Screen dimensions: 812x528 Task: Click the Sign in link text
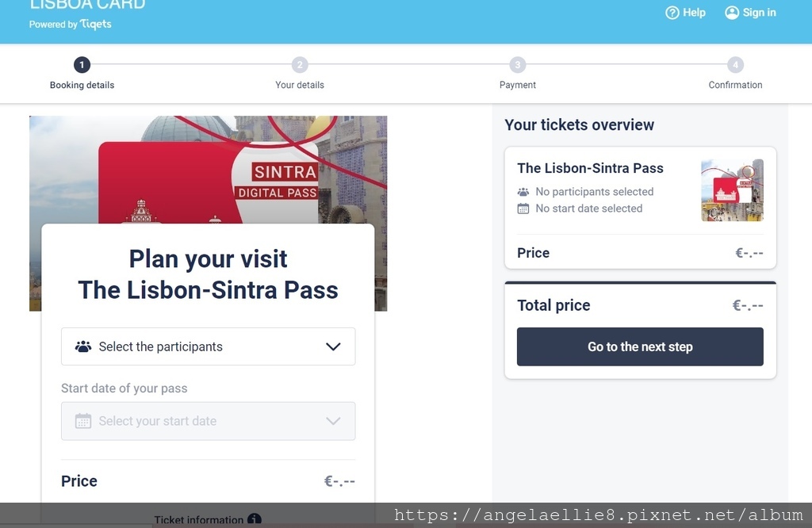click(x=759, y=13)
